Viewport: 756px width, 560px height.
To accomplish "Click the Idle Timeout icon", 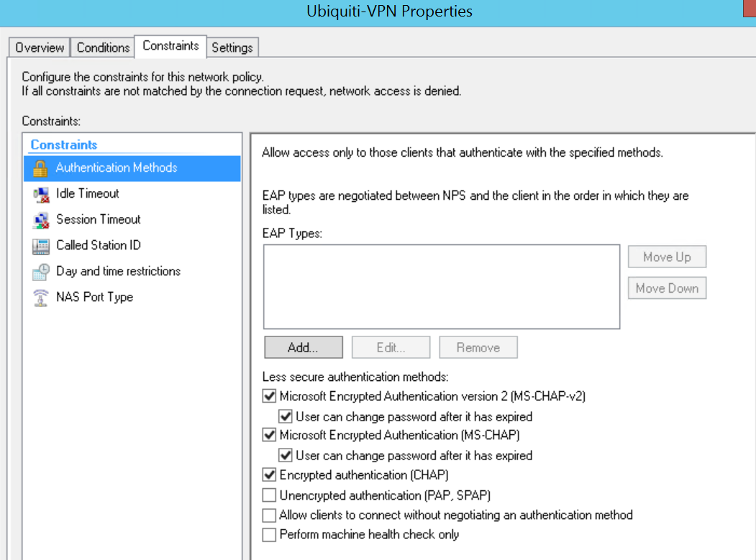I will pos(40,194).
